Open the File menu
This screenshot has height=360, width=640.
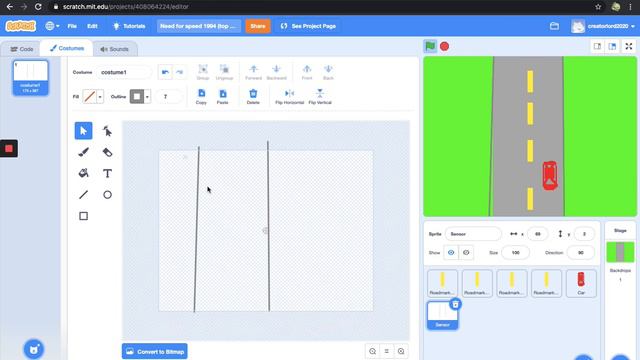point(72,26)
